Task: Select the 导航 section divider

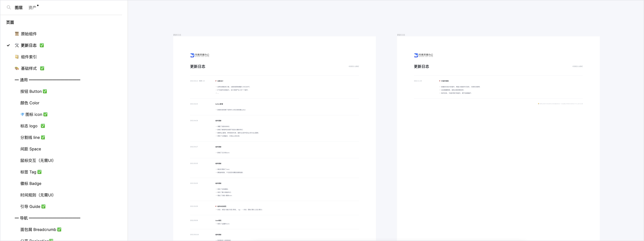Action: (47, 218)
